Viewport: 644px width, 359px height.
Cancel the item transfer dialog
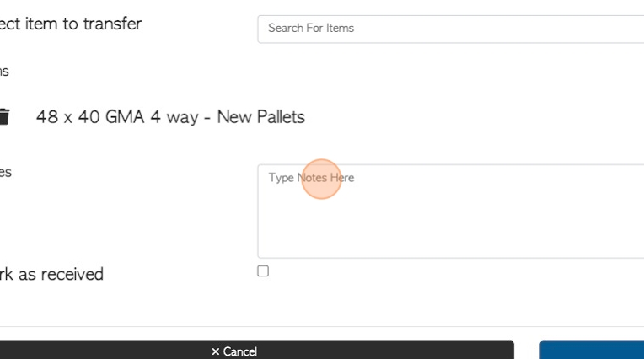pos(257,350)
